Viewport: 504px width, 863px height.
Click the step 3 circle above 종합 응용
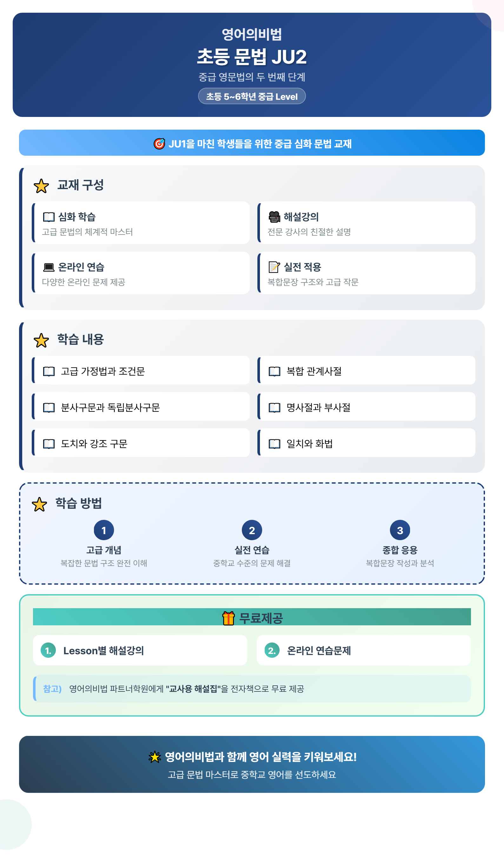(400, 530)
